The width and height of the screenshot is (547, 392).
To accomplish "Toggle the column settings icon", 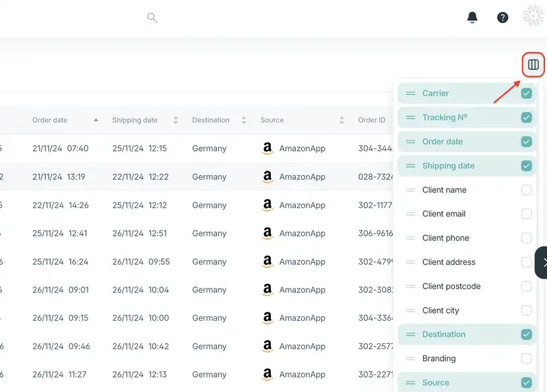I will pos(533,65).
